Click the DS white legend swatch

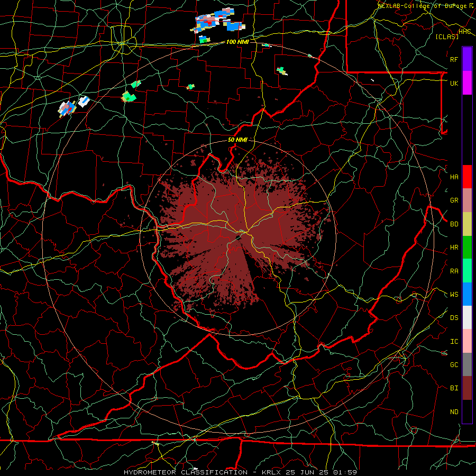pyautogui.click(x=467, y=317)
